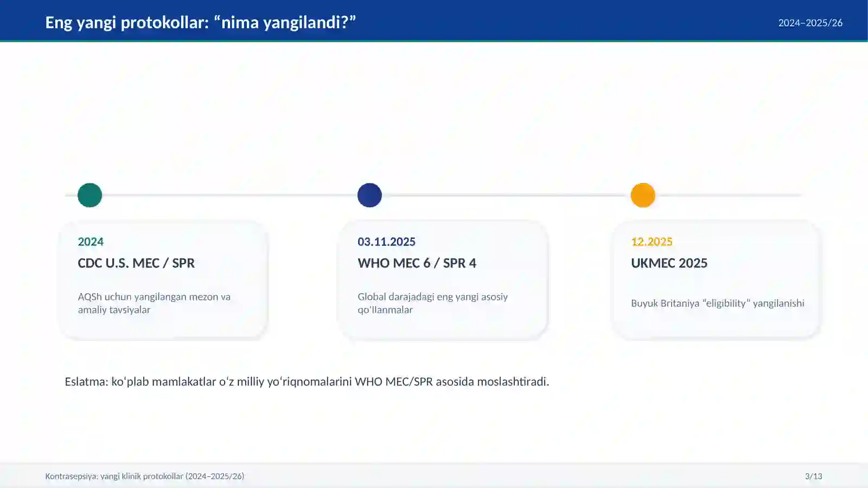Select the "WHO MEC 6 / SPR 4" heading
Viewport: 868px width, 488px height.
(417, 263)
